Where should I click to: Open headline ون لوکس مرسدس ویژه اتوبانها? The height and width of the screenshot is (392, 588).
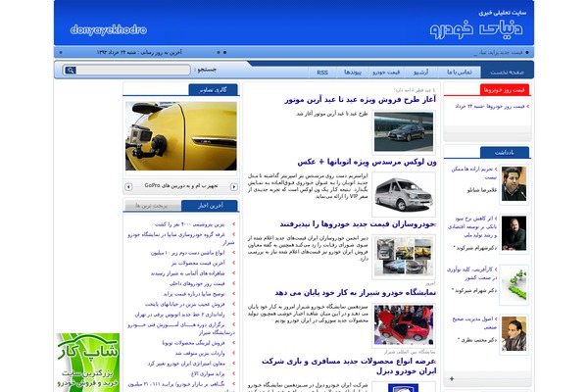click(x=367, y=162)
